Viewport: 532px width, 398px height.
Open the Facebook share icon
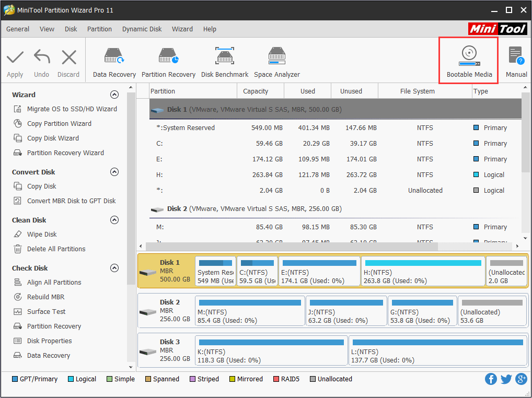[x=491, y=379]
